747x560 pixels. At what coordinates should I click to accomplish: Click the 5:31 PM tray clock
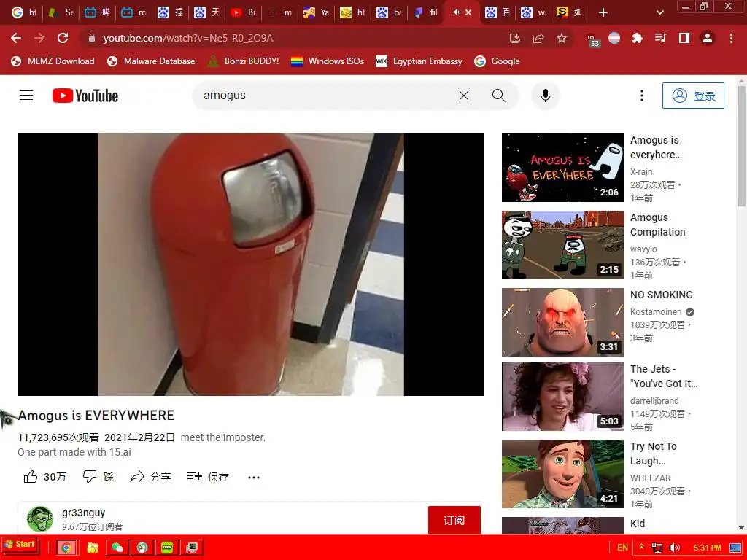(707, 548)
